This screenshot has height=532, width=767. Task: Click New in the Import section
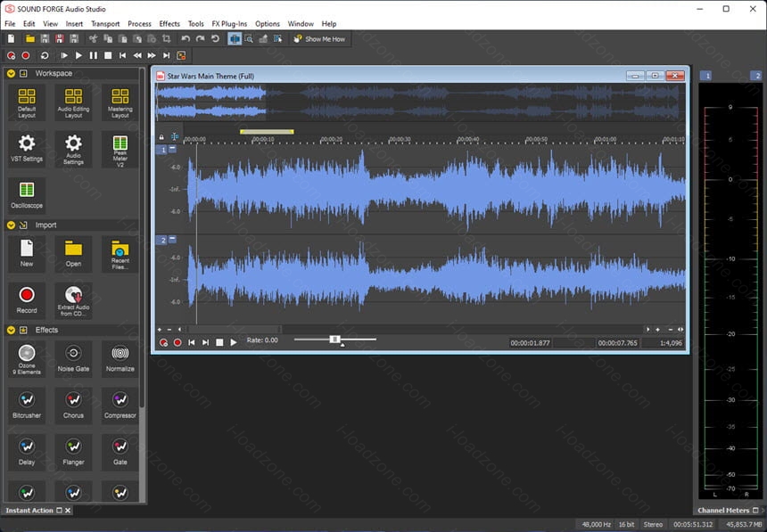click(27, 254)
